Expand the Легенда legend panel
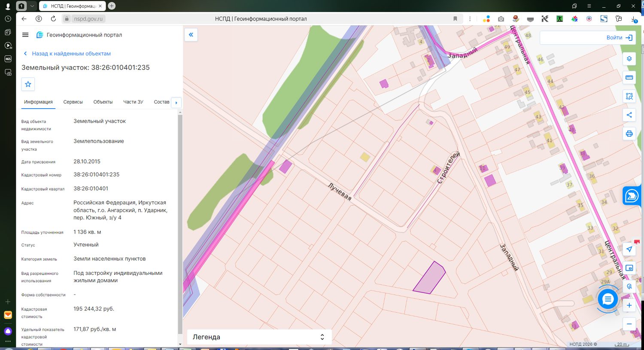This screenshot has height=350, width=644. [x=259, y=337]
